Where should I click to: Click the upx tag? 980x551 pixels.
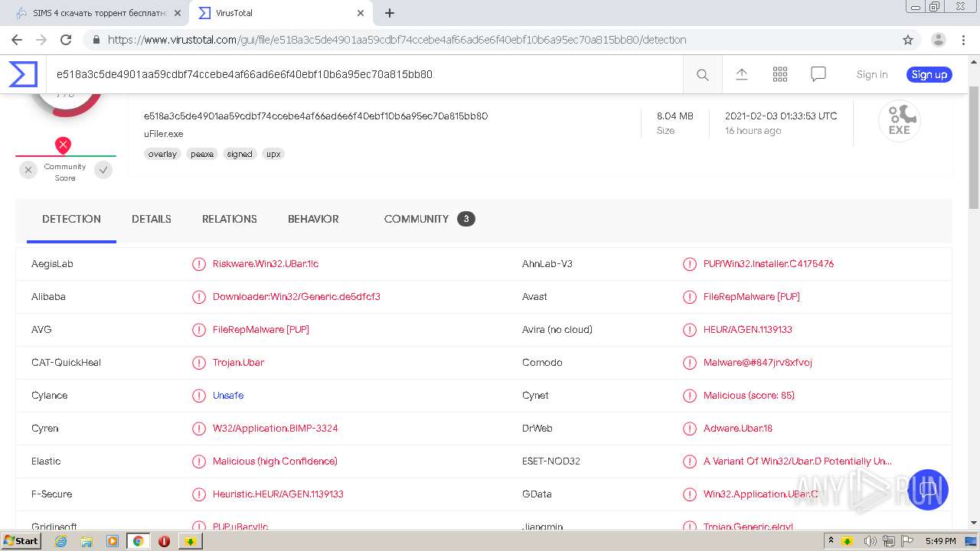(x=273, y=154)
